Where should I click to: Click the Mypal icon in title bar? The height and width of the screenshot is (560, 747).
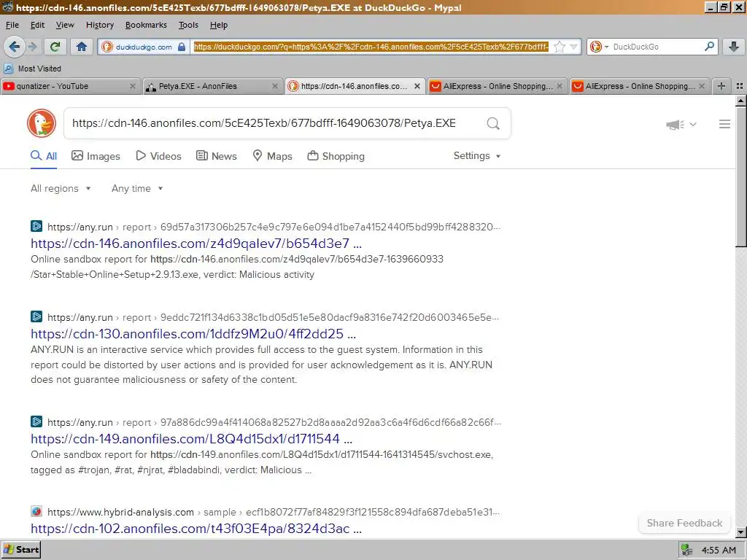7,7
